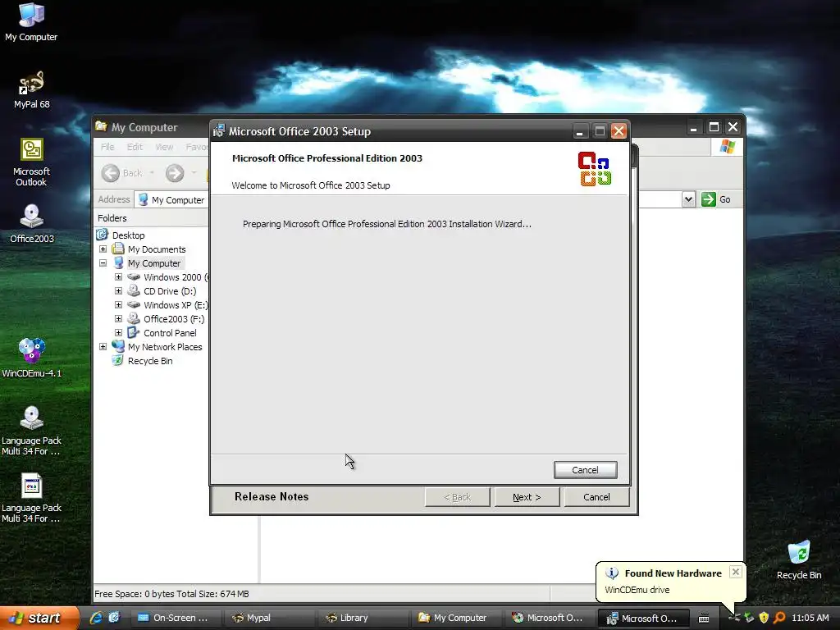This screenshot has width=840, height=630.
Task: Maximize the My Computer window
Action: point(714,127)
